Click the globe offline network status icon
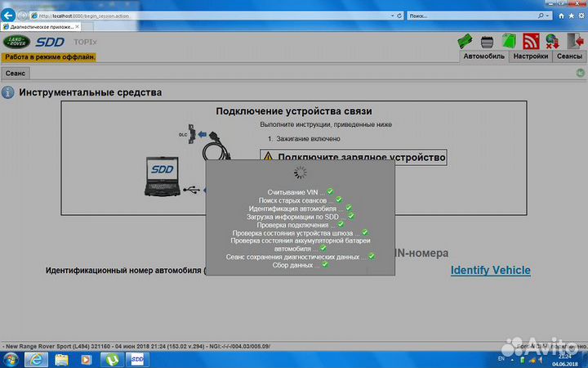The image size is (588, 368). [552, 42]
